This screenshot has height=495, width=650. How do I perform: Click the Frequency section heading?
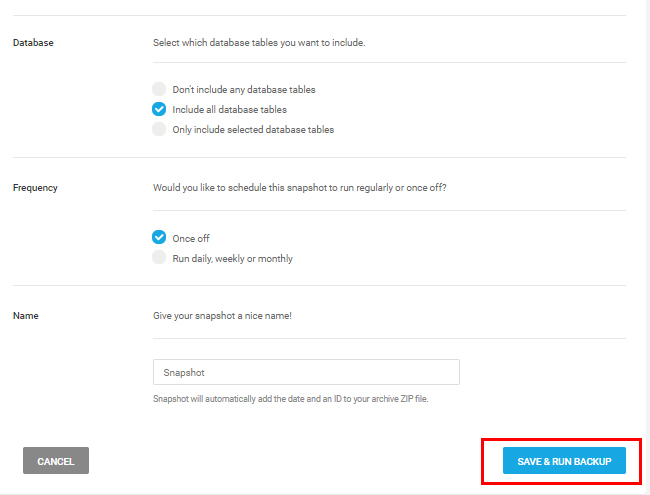pyautogui.click(x=35, y=188)
